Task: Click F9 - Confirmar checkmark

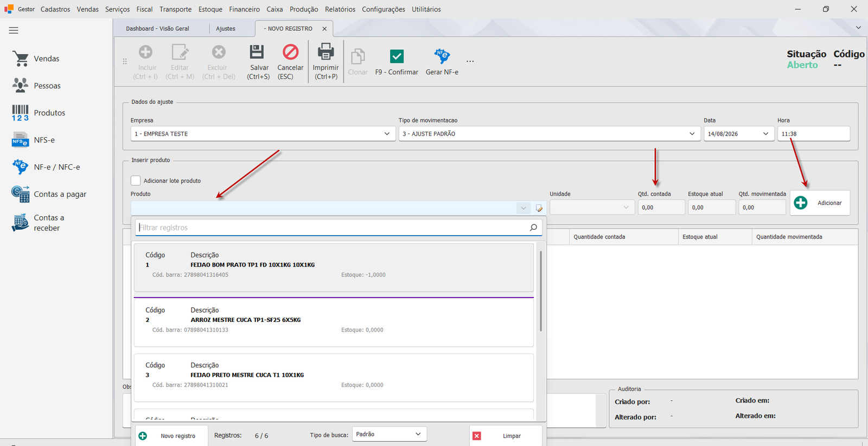Action: (x=397, y=56)
